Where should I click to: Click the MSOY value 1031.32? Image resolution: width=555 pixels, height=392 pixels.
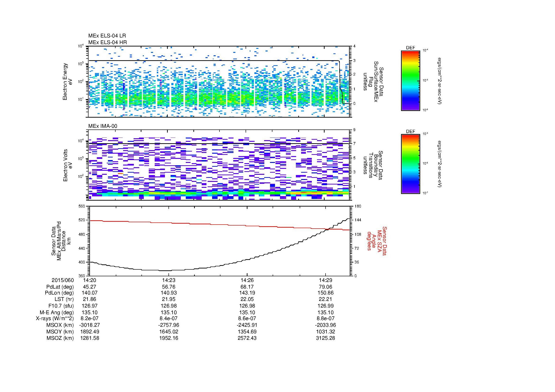(x=326, y=332)
